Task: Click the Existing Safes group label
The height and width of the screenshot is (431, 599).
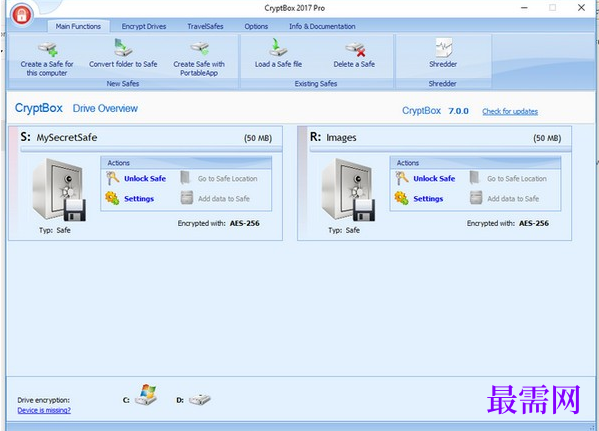Action: 316,83
